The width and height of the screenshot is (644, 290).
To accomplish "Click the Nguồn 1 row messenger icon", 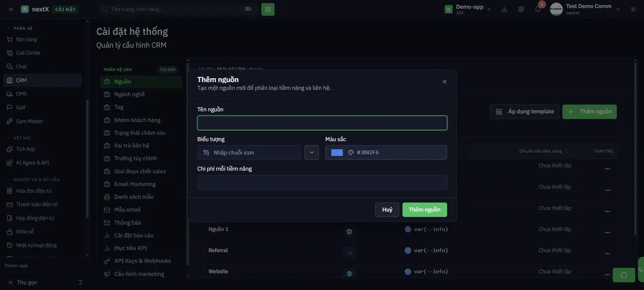I will [x=349, y=232].
